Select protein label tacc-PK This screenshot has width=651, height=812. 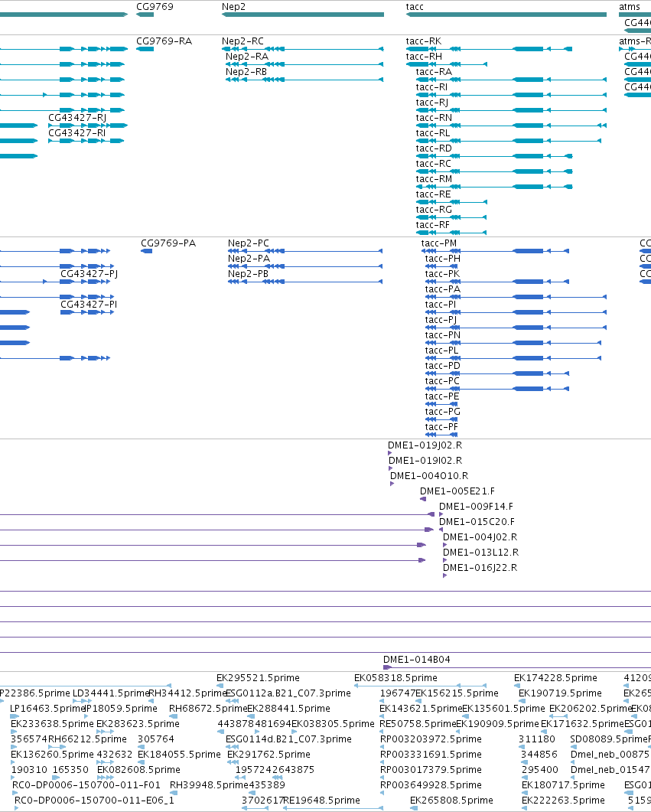pyautogui.click(x=442, y=273)
